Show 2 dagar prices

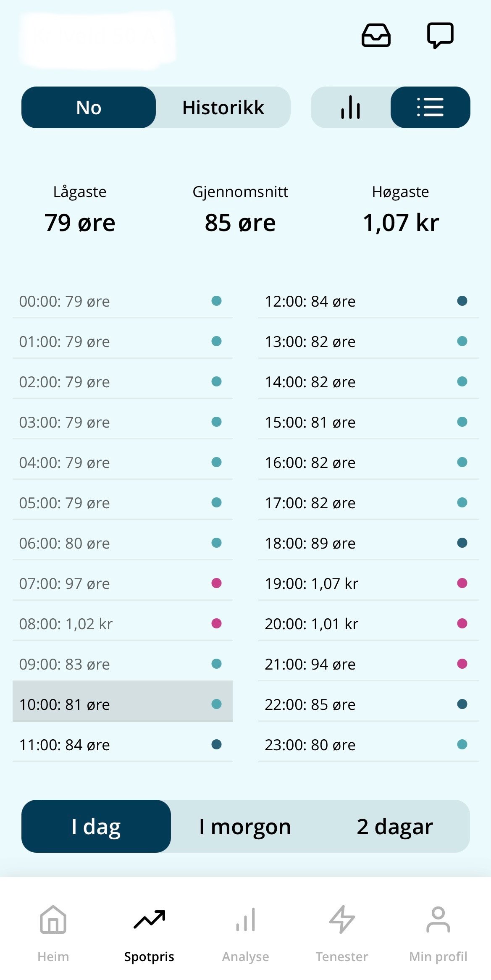pyautogui.click(x=395, y=826)
